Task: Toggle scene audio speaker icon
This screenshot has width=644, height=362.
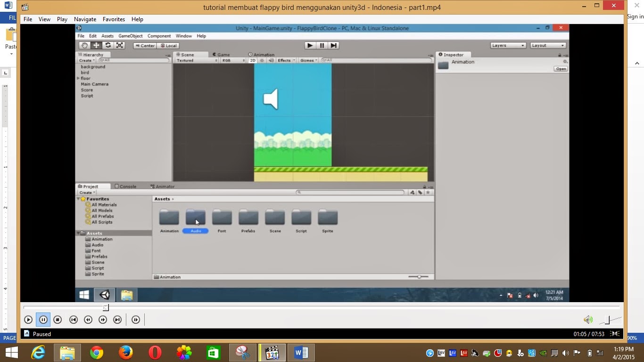Action: tap(270, 60)
